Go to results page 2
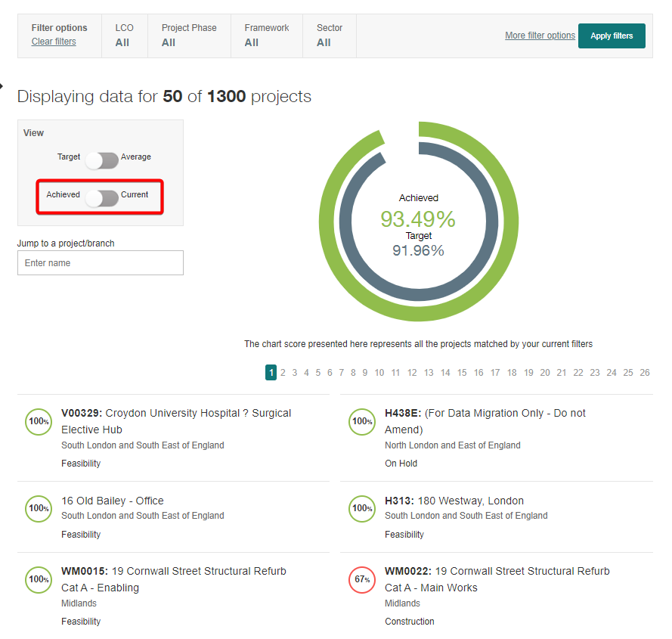Image resolution: width=672 pixels, height=639 pixels. (x=283, y=373)
